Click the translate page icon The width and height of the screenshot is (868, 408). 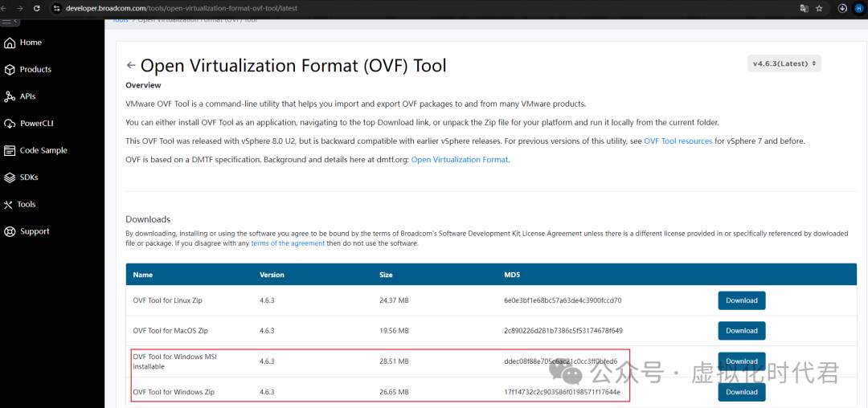(x=803, y=8)
